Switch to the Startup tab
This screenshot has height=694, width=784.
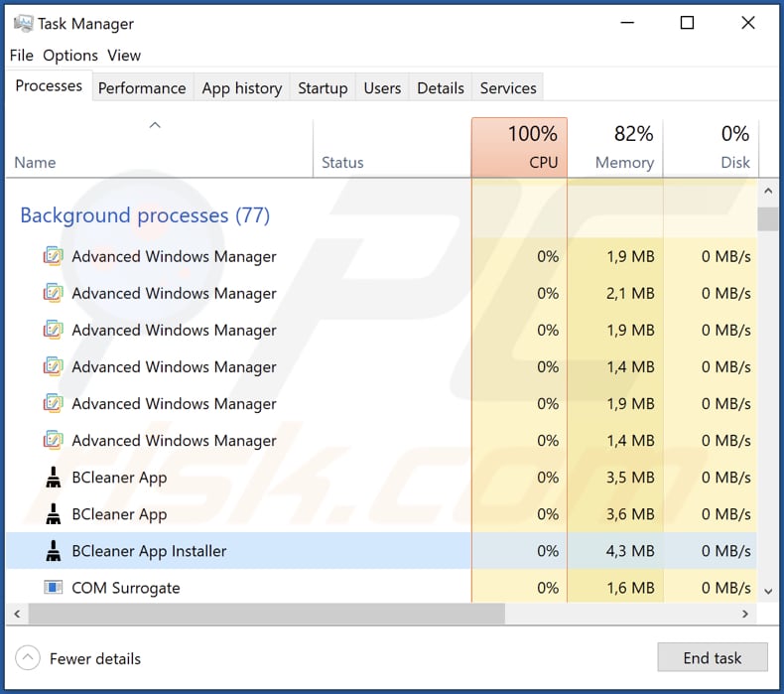pos(323,88)
